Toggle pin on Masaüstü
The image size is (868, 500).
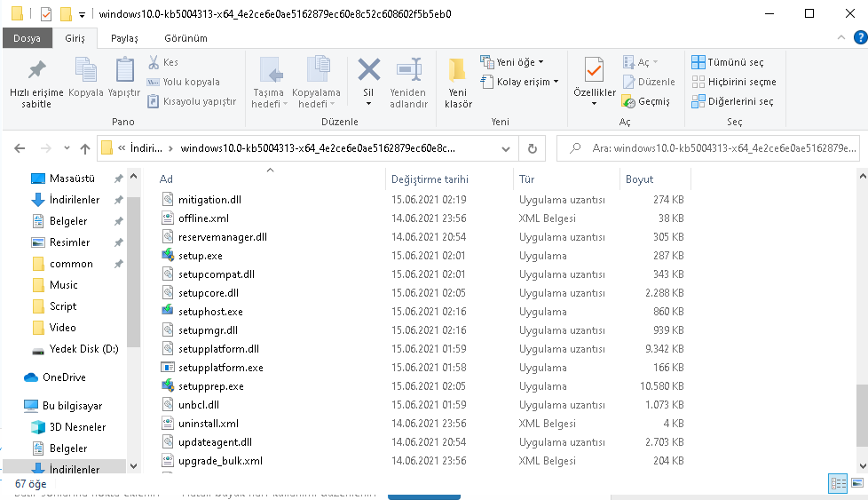coord(118,179)
